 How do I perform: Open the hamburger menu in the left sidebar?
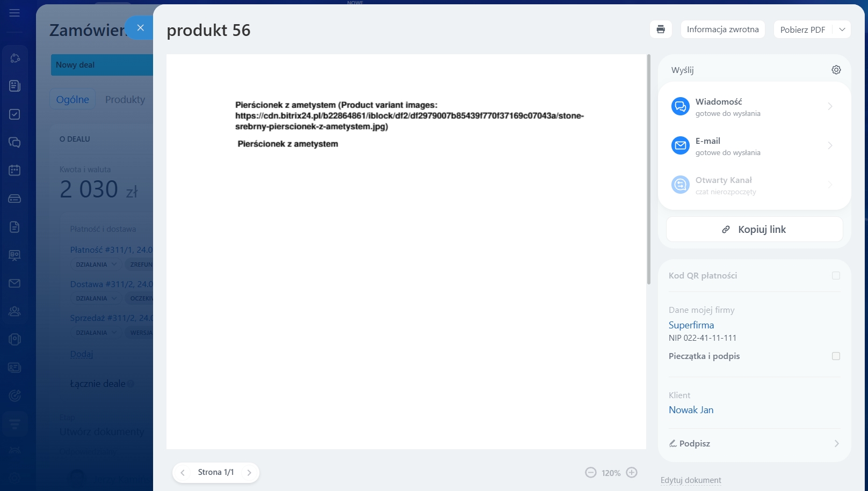pyautogui.click(x=15, y=13)
